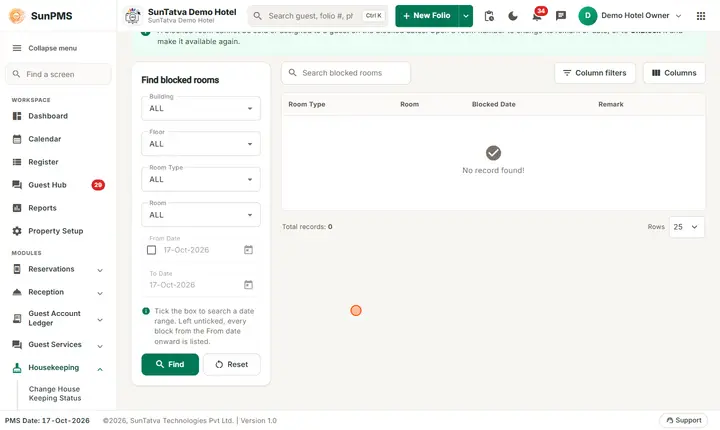Viewport: 720px width, 430px height.
Task: Open the New Folio dropdown arrow
Action: click(x=466, y=16)
